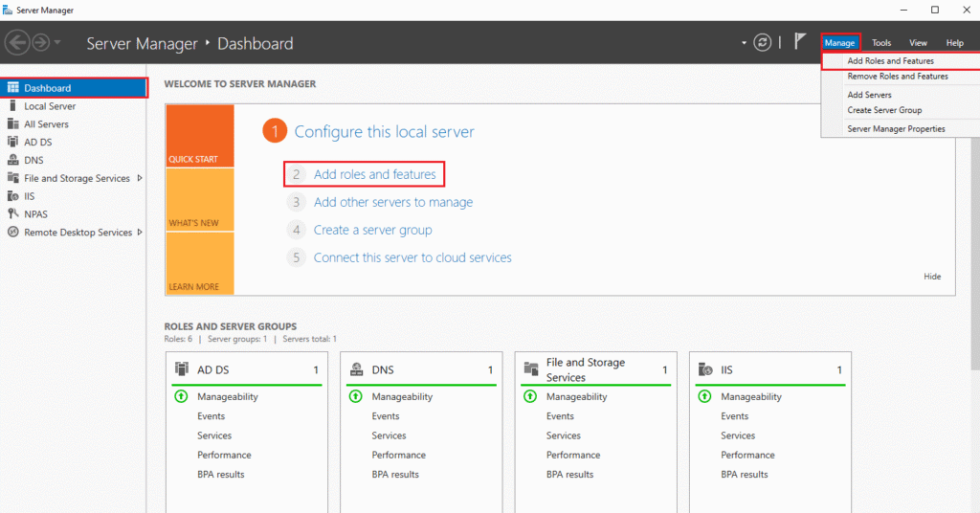Open dropdown arrow left of refresh icon
This screenshot has width=980, height=513.
point(744,43)
